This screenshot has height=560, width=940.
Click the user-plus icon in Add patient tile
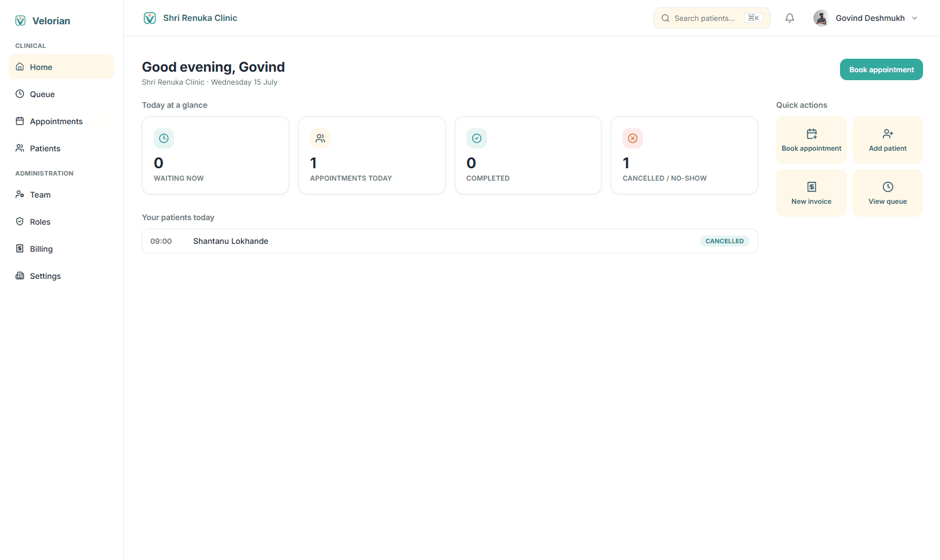coord(888,134)
